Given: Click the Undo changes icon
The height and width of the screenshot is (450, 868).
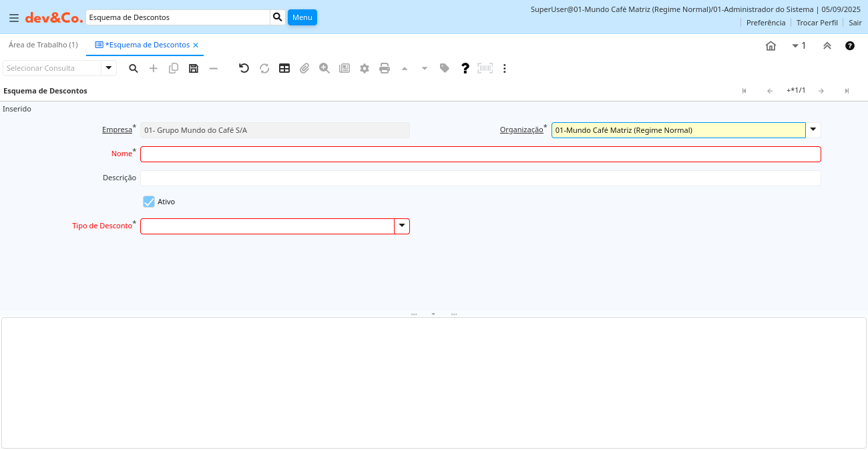Looking at the screenshot, I should [244, 68].
